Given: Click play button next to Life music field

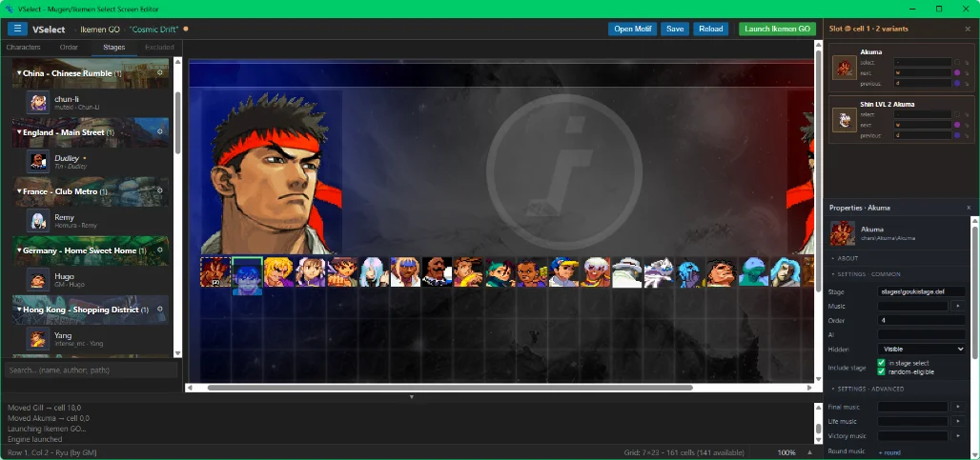Looking at the screenshot, I should 959,421.
